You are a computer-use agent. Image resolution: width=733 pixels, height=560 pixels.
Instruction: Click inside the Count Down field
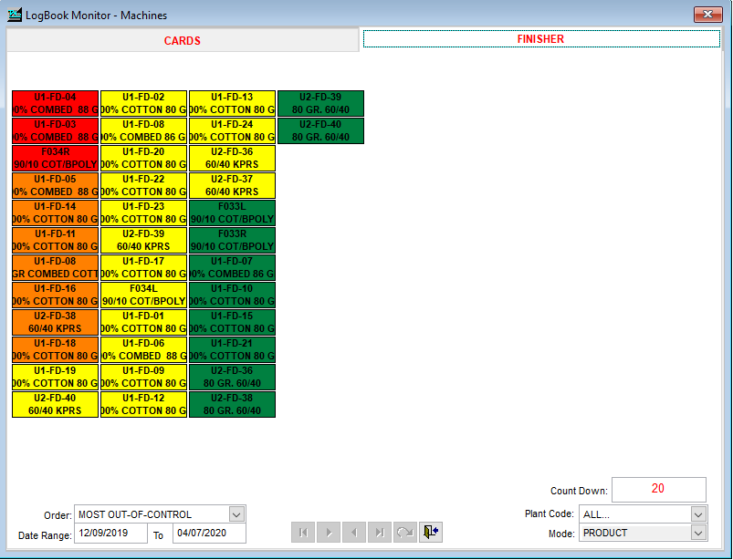coord(658,489)
